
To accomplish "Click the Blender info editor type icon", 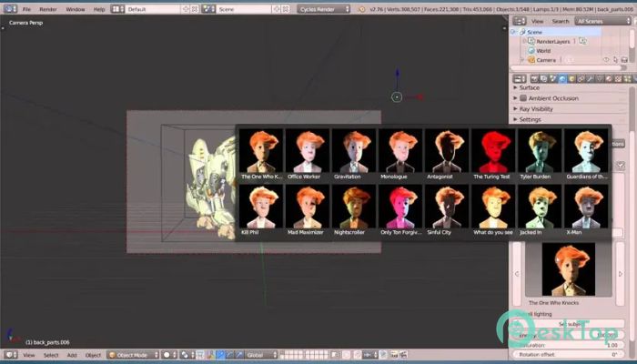I will [x=10, y=9].
